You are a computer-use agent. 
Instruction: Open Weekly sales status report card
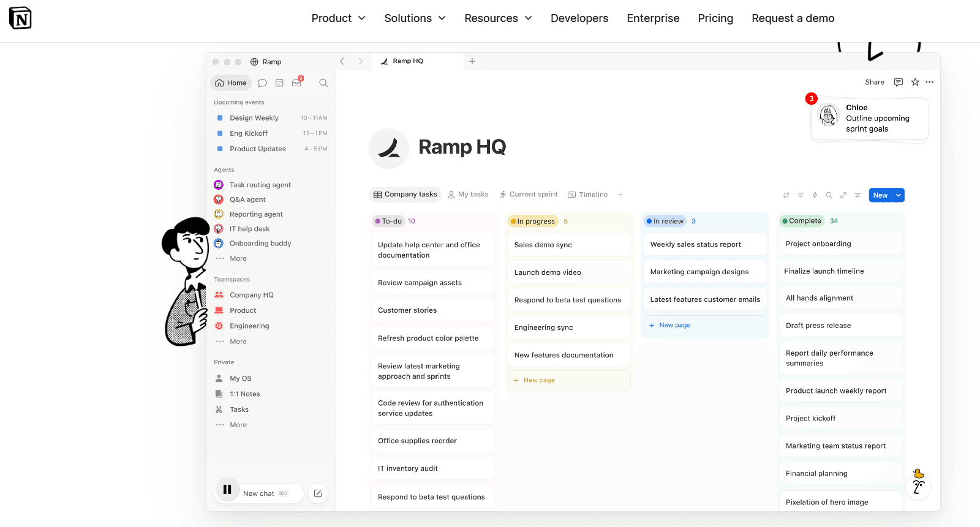click(x=705, y=244)
